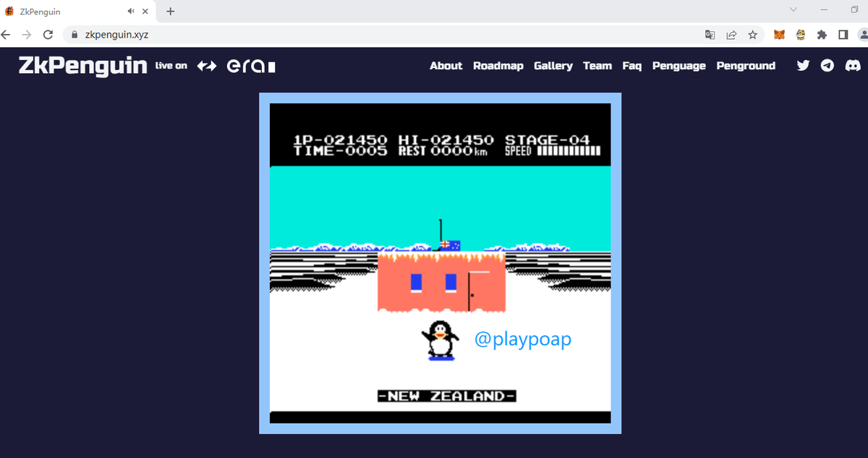Click the STAGE-04 indicator
868x458 pixels.
[547, 140]
